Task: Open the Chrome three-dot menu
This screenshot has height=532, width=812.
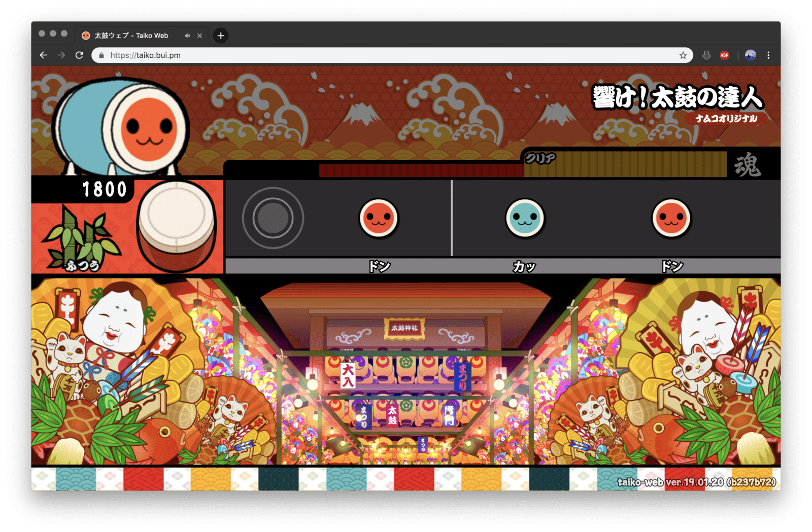Action: point(768,55)
